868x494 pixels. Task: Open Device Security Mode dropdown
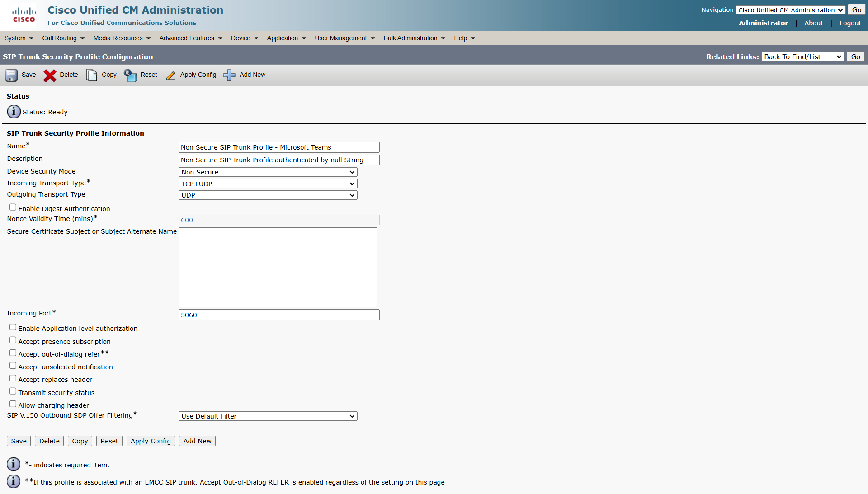[268, 172]
